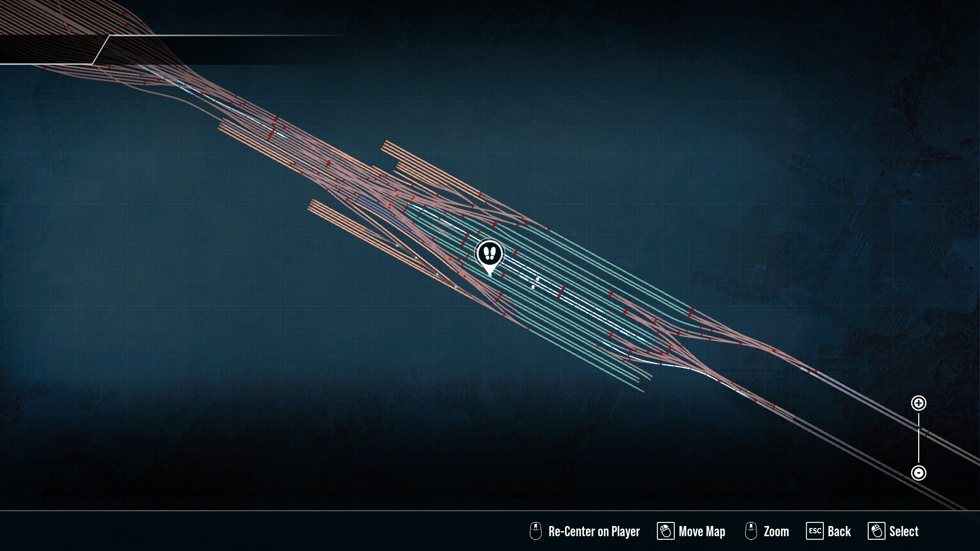This screenshot has width=980, height=551.
Task: Click the zoom out minus button
Action: (x=918, y=473)
